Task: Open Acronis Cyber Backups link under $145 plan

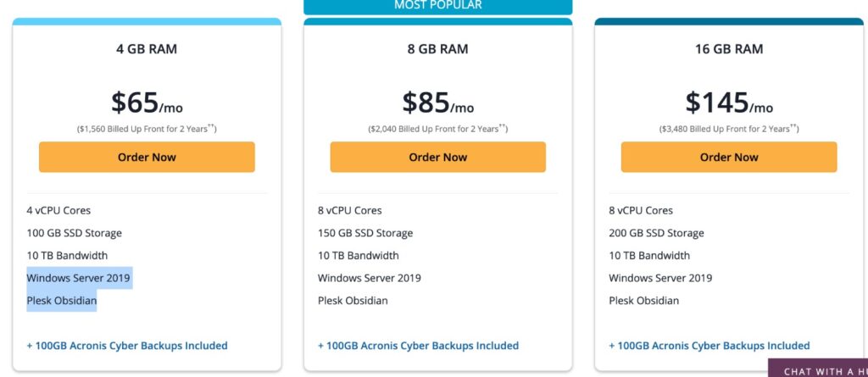Action: (x=709, y=346)
